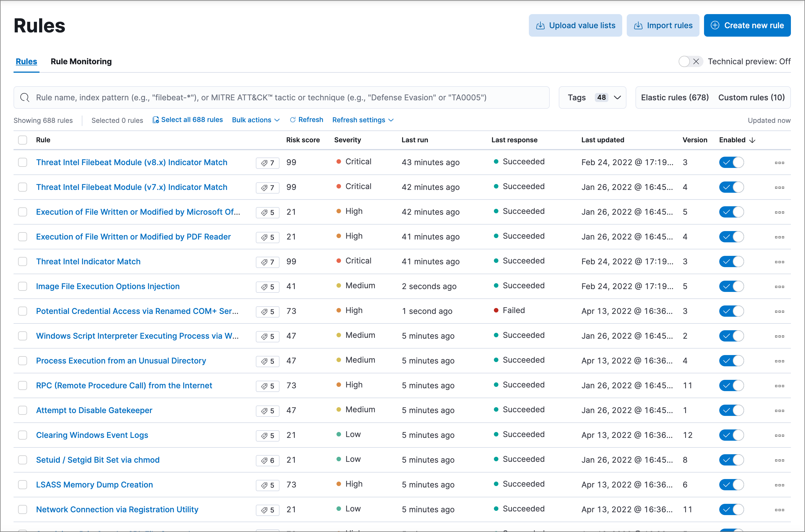Open the Tags filter dropdown
Image resolution: width=805 pixels, height=532 pixels.
[592, 98]
